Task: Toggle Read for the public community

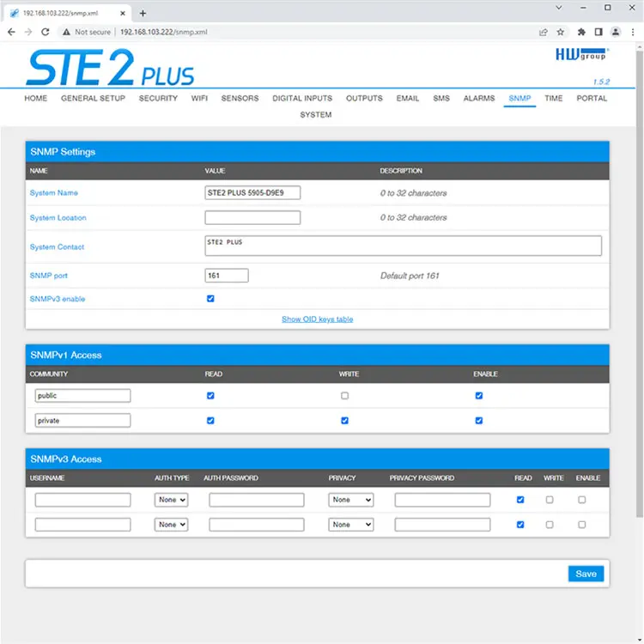Action: pos(210,396)
